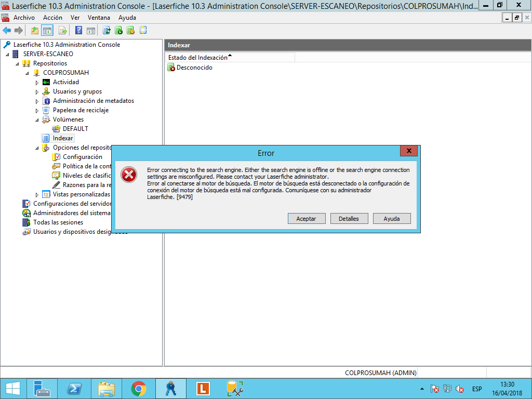Expand Administración de metadatos node
Viewport: 532px width, 399px height.
(37, 101)
